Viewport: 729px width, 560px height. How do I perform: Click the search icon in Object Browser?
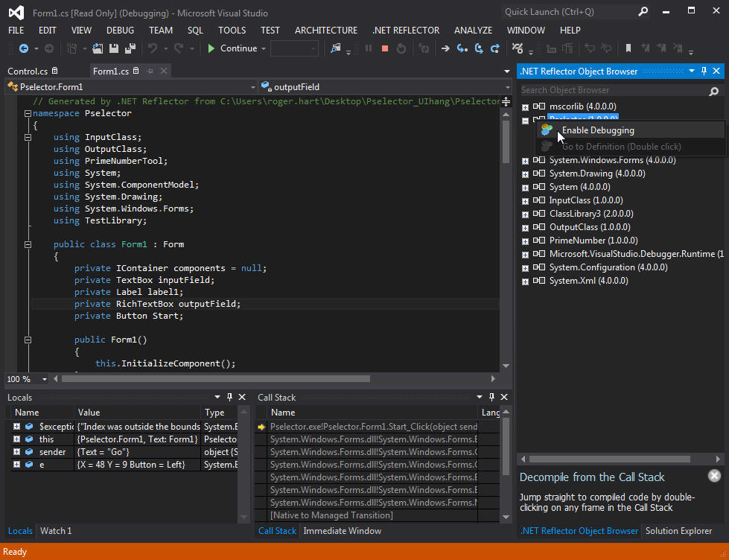coord(715,90)
